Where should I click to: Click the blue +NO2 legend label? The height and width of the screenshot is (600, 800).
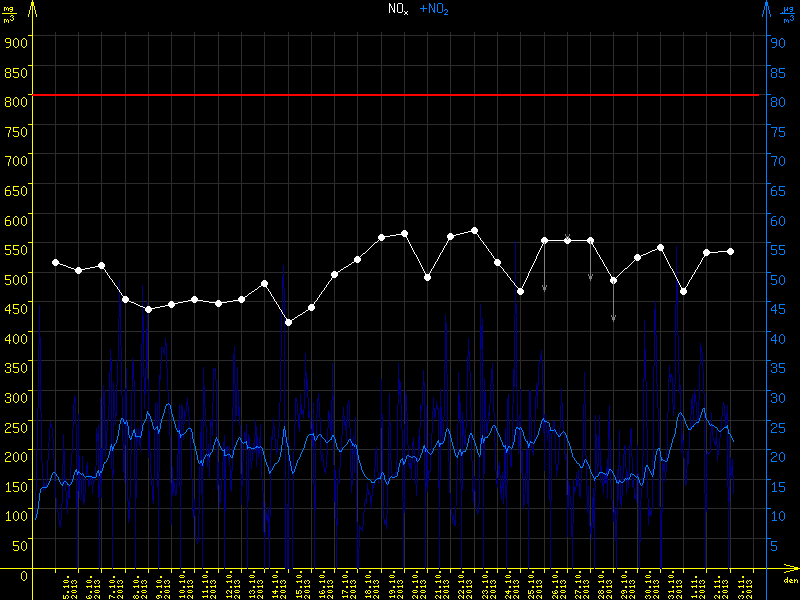click(433, 9)
